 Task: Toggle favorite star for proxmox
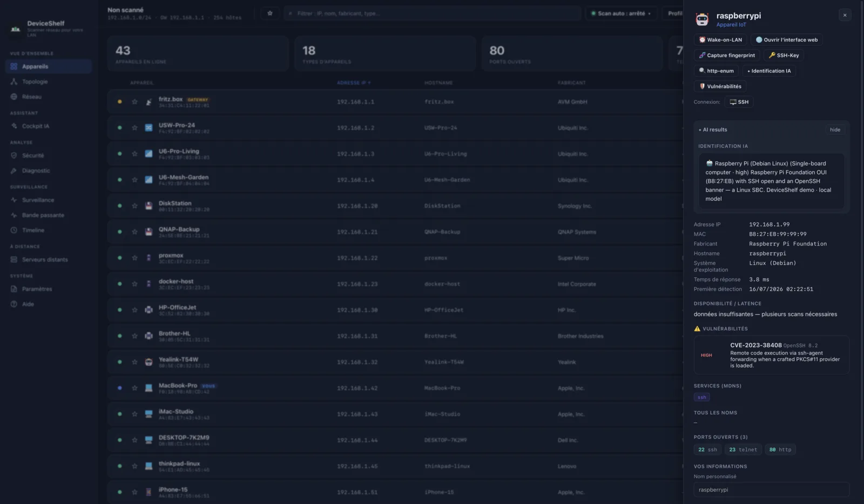pyautogui.click(x=134, y=258)
